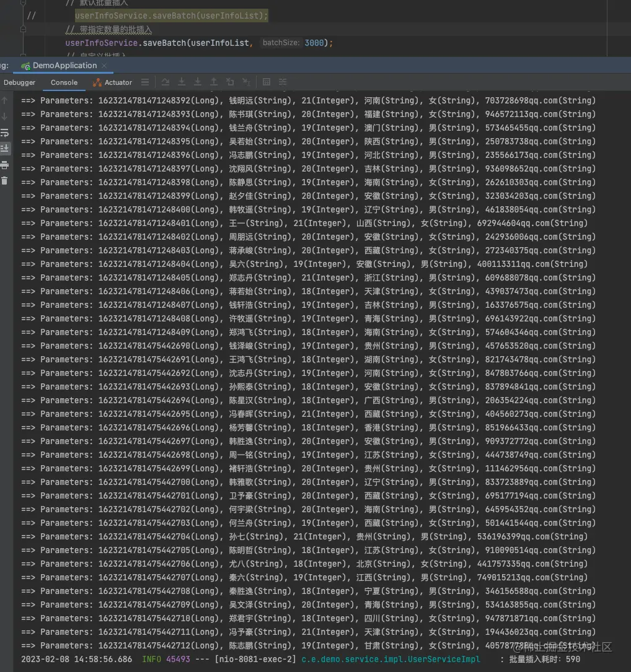Click the Up the Stack Trace arrow
The height and width of the screenshot is (672, 631).
5,100
